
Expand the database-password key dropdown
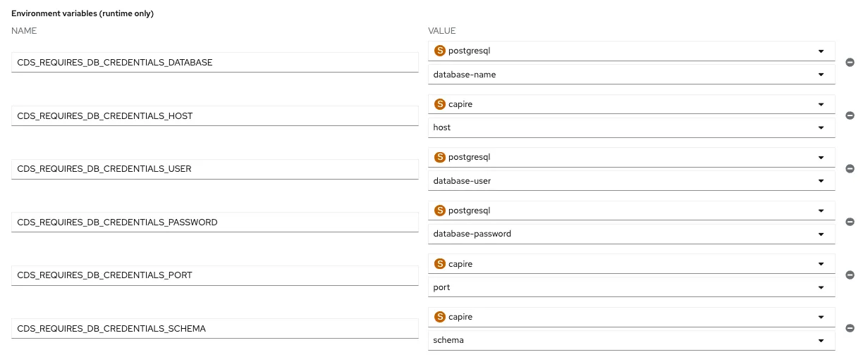(631, 234)
